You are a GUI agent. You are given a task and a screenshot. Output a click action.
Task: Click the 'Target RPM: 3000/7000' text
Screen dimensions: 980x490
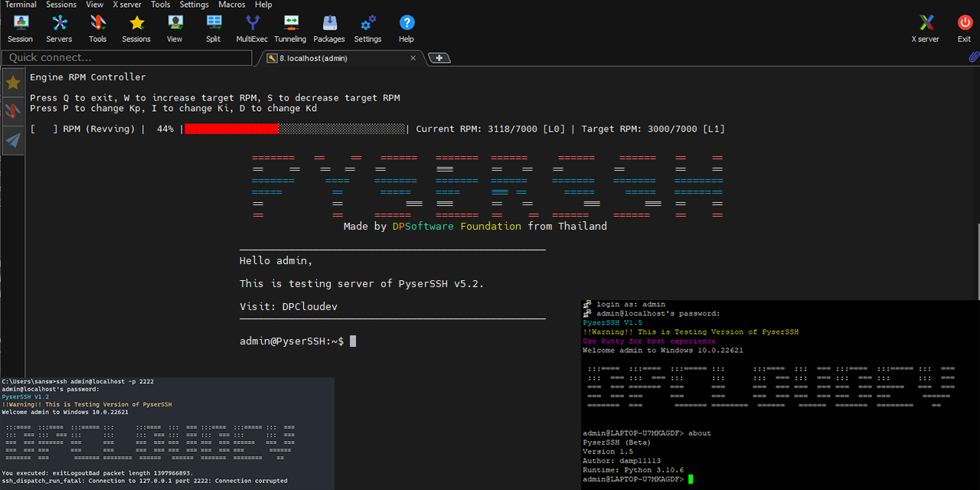tap(639, 129)
